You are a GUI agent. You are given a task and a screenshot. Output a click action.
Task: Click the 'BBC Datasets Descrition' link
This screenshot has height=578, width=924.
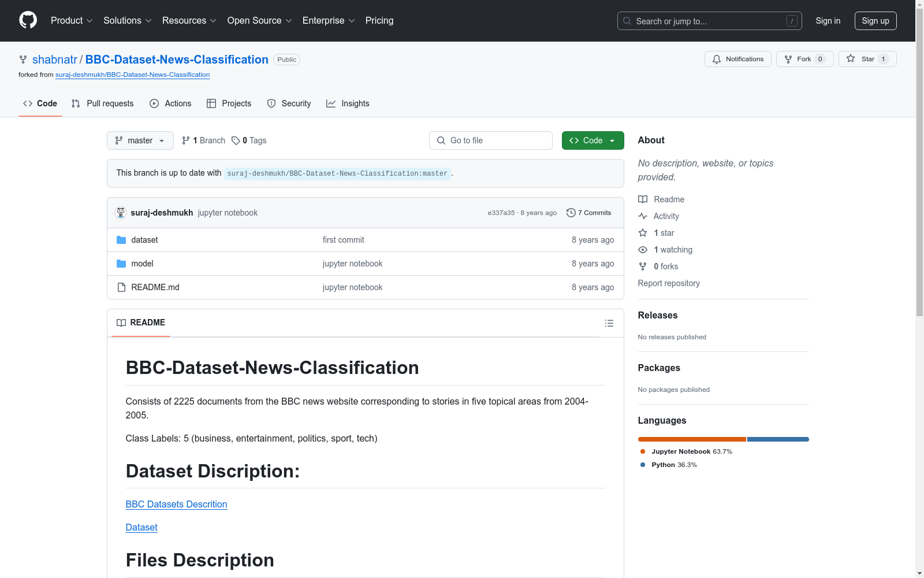(176, 504)
